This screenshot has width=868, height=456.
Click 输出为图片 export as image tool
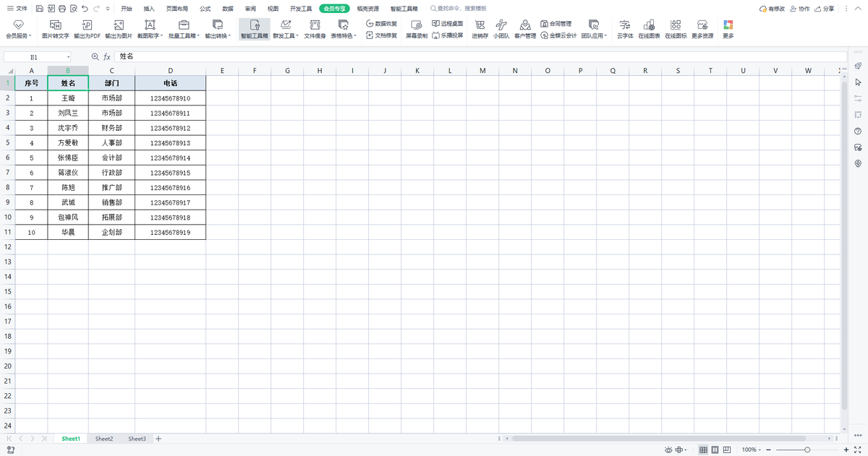point(119,30)
